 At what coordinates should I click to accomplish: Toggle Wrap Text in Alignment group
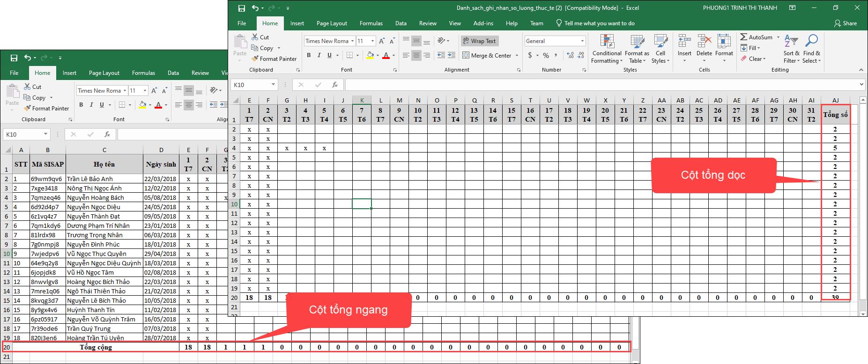click(x=479, y=41)
